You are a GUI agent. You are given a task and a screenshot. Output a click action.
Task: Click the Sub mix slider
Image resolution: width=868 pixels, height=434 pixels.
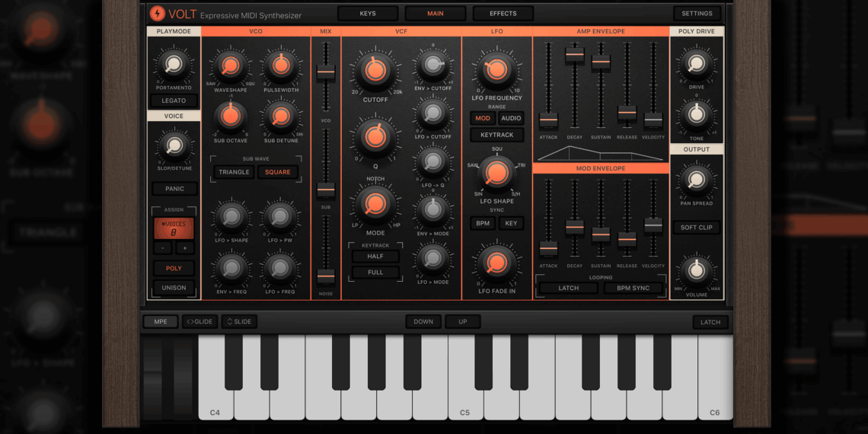point(326,190)
